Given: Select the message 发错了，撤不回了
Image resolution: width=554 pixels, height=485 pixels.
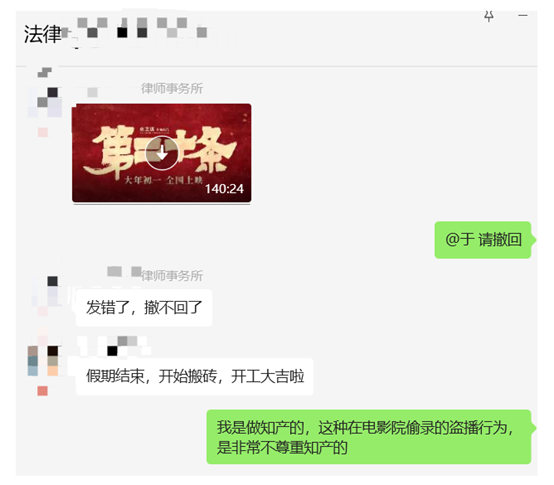Looking at the screenshot, I should click(144, 308).
